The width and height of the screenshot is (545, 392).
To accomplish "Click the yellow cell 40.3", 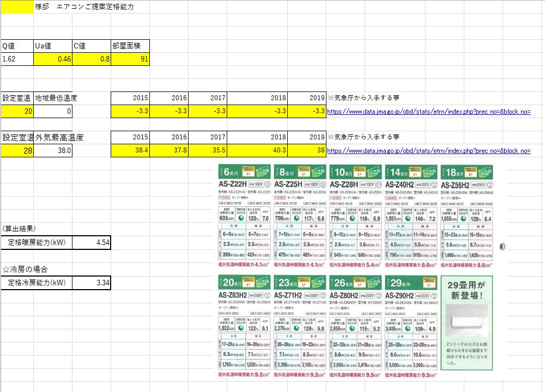I will (257, 151).
